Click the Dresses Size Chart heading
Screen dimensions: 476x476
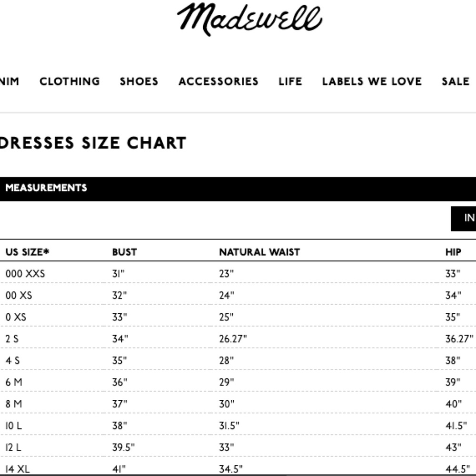pyautogui.click(x=93, y=143)
